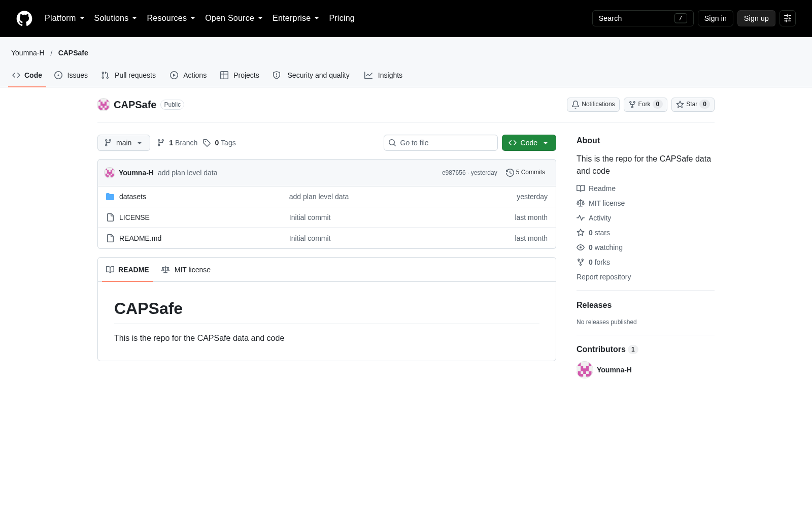Expand the Platform menu
The image size is (812, 508).
pos(64,18)
